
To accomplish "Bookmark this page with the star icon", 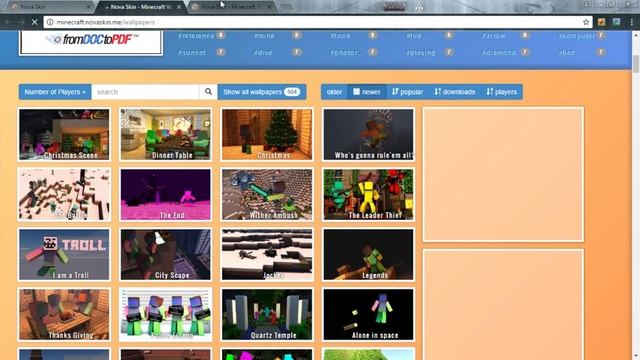I will point(586,22).
